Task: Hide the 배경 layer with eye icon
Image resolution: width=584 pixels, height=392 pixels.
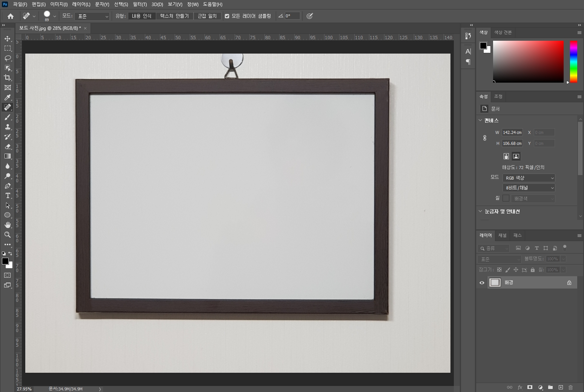Action: click(x=482, y=283)
